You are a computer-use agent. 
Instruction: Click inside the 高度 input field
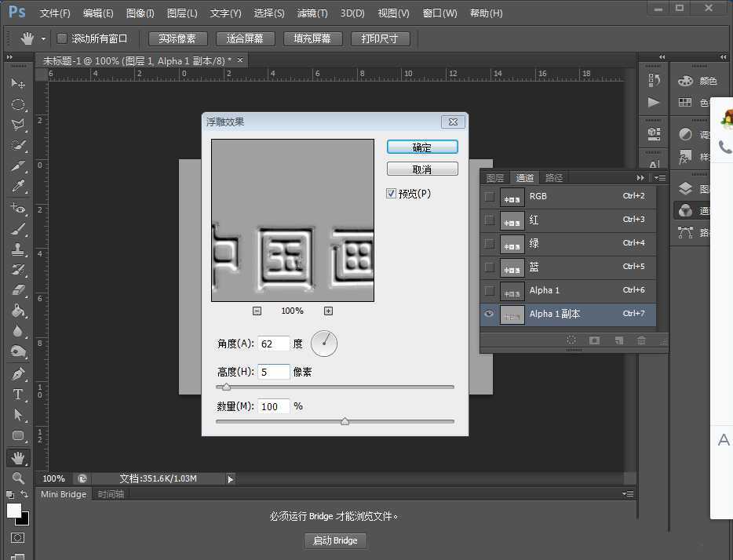274,371
